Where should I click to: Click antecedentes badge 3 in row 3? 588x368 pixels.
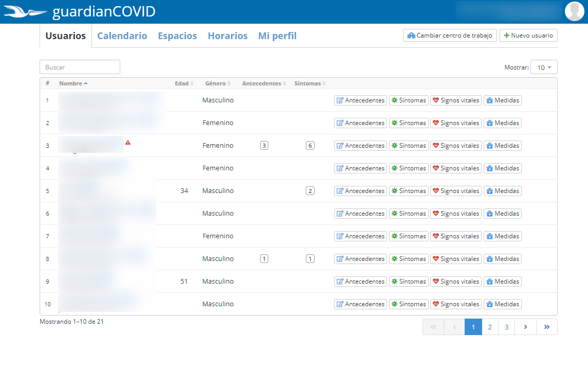(x=264, y=146)
